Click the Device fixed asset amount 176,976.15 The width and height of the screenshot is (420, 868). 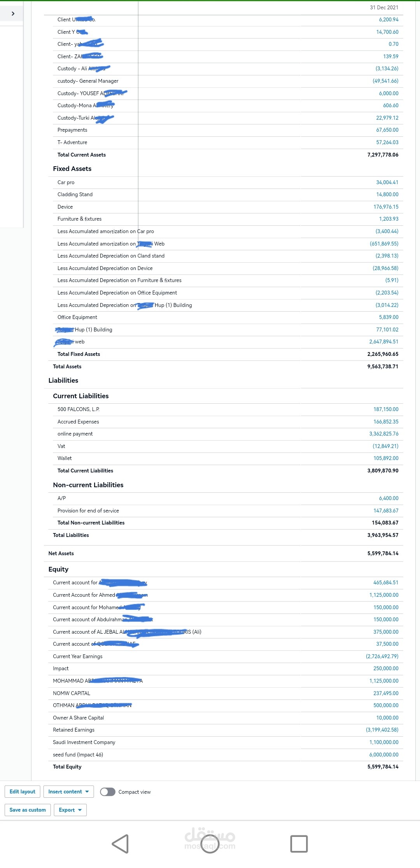click(386, 207)
